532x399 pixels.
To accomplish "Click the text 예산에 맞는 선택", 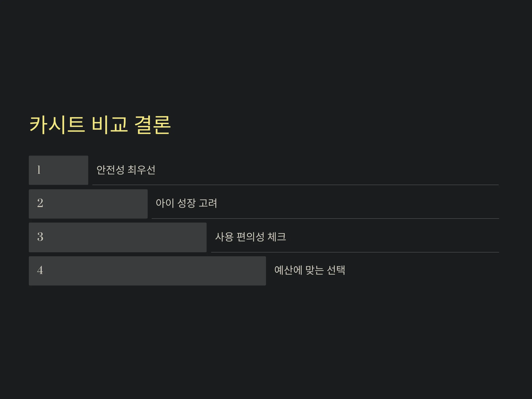I will point(310,270).
